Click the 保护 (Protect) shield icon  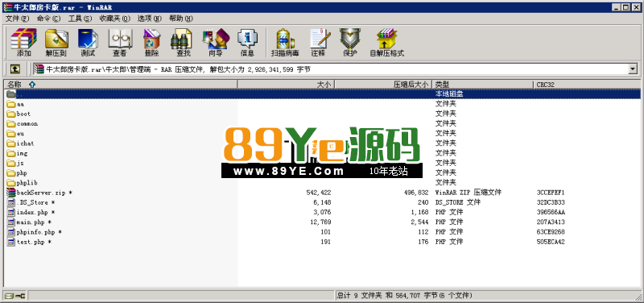coord(350,43)
